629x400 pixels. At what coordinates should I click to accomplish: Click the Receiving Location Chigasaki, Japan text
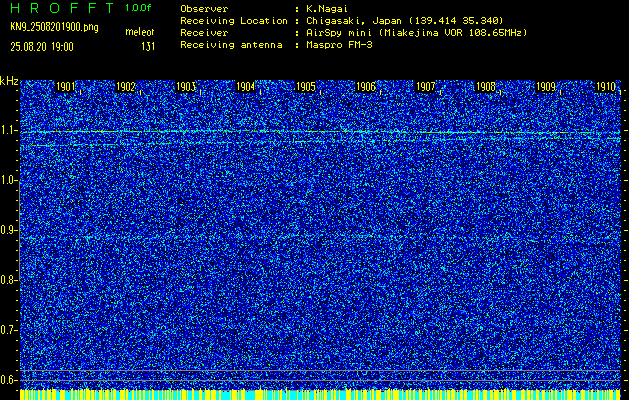tap(405, 21)
